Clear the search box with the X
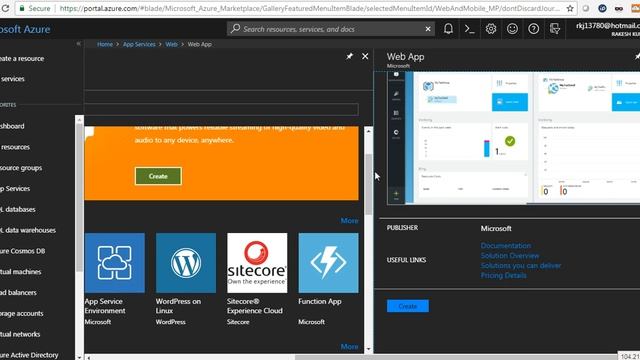This screenshot has height=360, width=640. (x=428, y=29)
